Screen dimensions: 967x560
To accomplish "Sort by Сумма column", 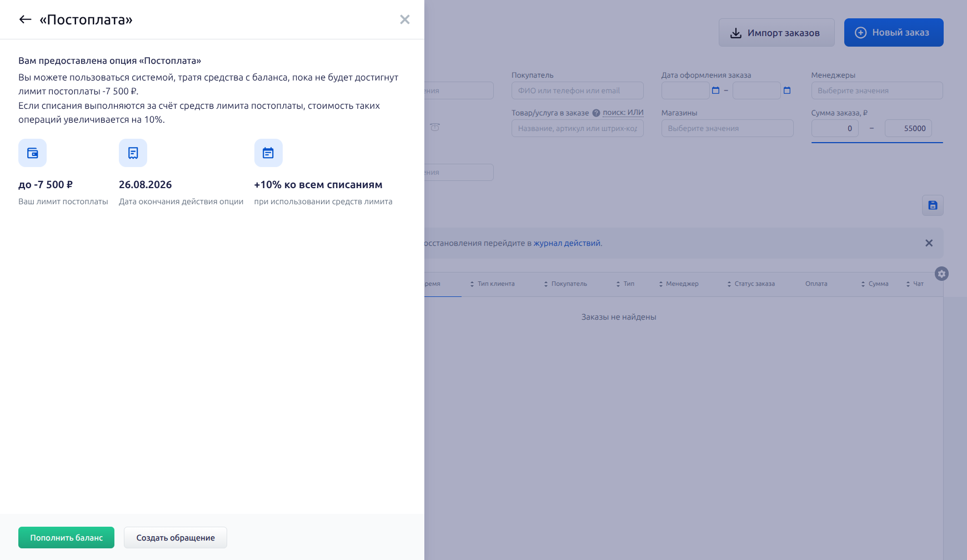I will pos(874,284).
